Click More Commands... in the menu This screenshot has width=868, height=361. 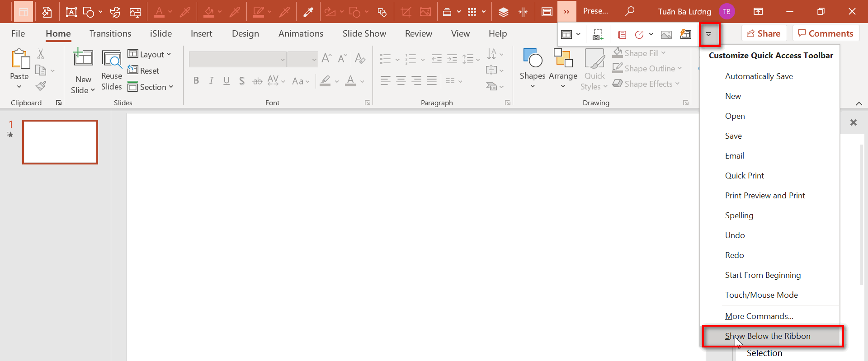(x=769, y=316)
